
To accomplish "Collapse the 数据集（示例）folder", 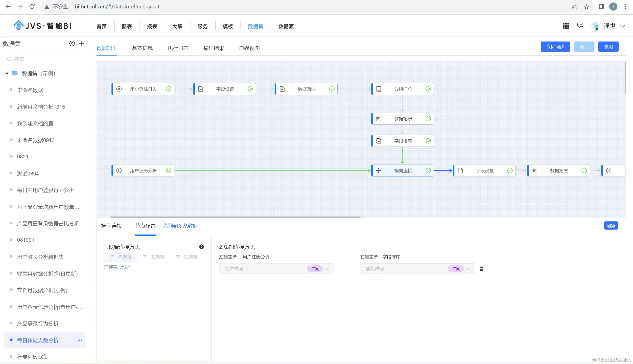I will [x=7, y=73].
